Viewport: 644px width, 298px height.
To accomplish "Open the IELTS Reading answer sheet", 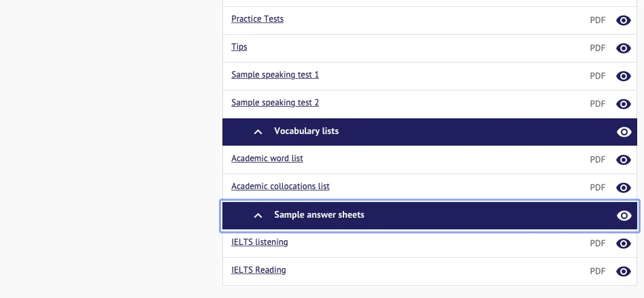I will (258, 270).
